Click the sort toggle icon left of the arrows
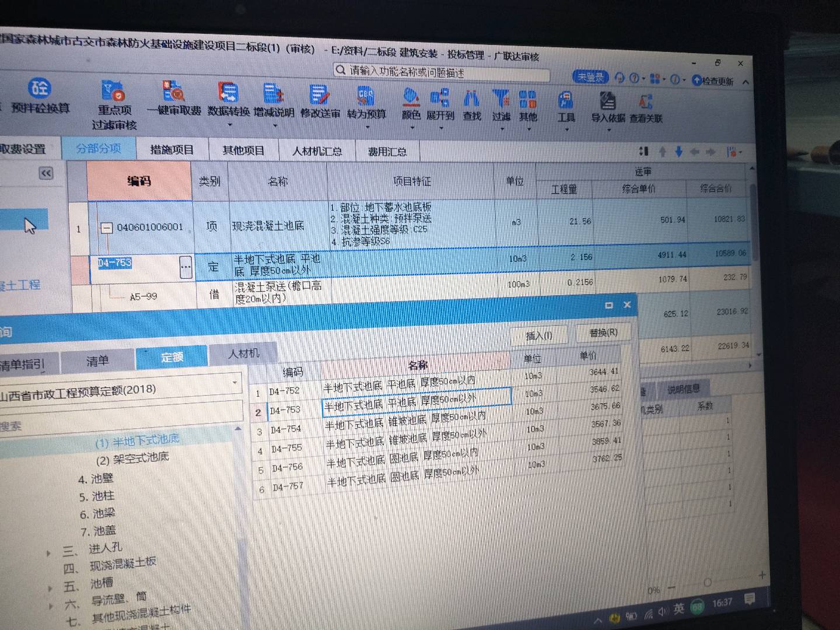840x630 pixels. [x=643, y=151]
